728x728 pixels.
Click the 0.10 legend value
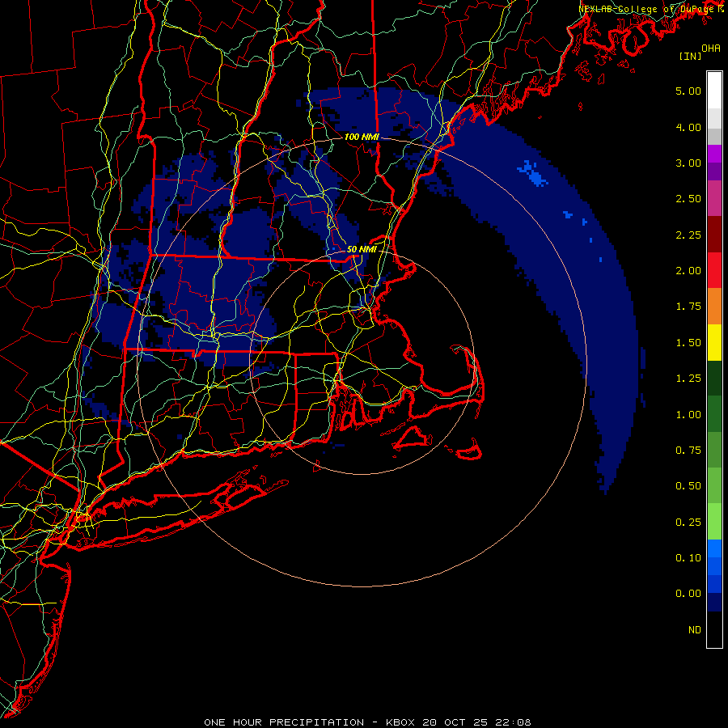tap(688, 558)
